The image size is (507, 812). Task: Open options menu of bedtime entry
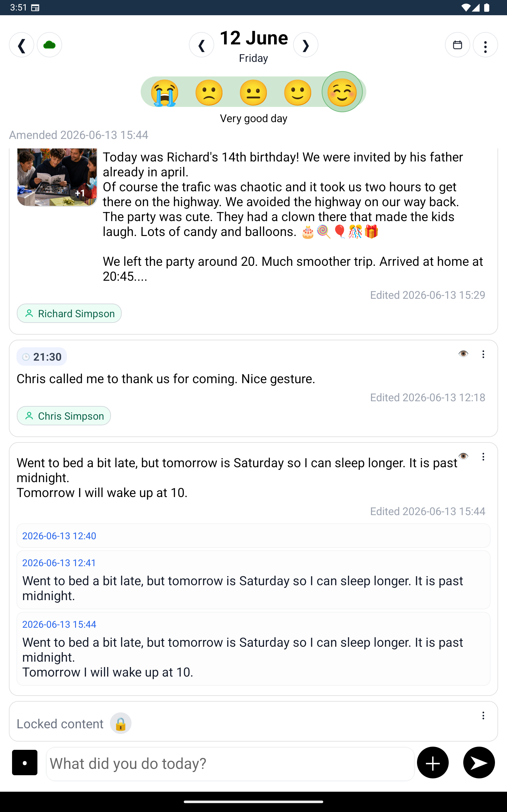pyautogui.click(x=483, y=457)
